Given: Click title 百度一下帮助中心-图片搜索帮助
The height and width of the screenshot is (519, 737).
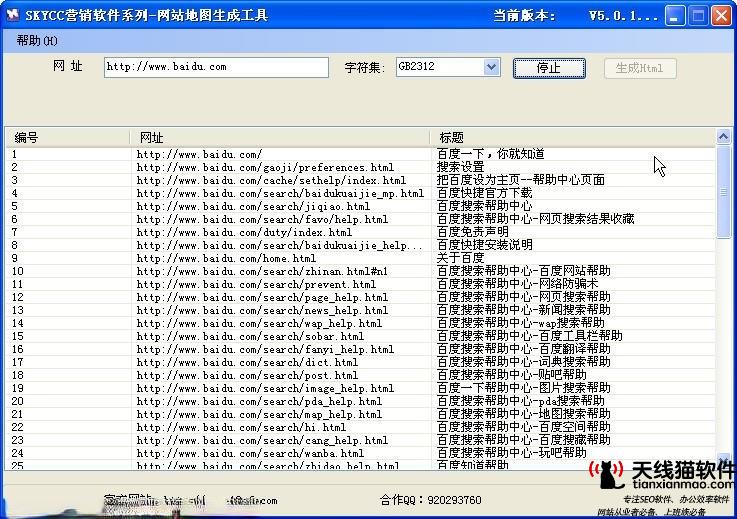Looking at the screenshot, I should (523, 388).
